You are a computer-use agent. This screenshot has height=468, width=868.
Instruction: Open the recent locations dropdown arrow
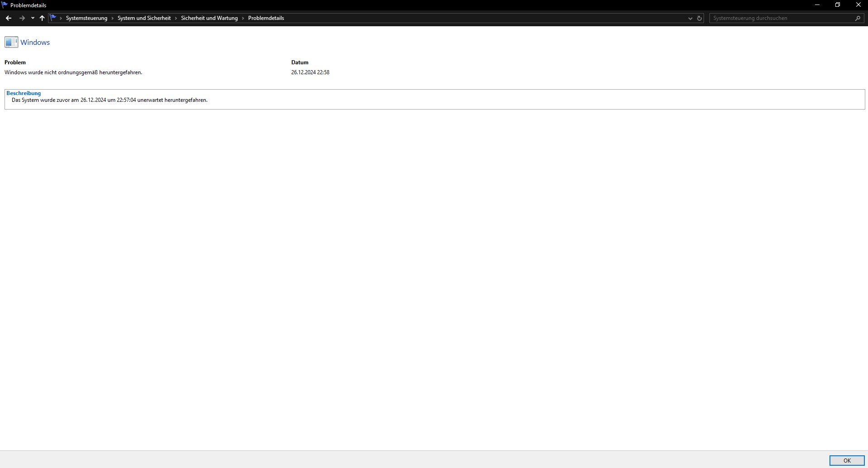point(33,18)
